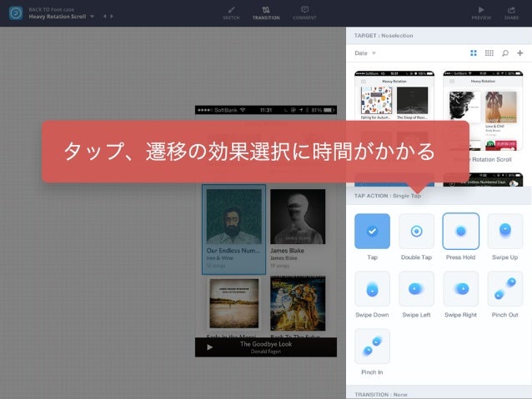The width and height of the screenshot is (532, 399).
Task: Select Our Endless Numbered album hotspot
Action: 233,229
